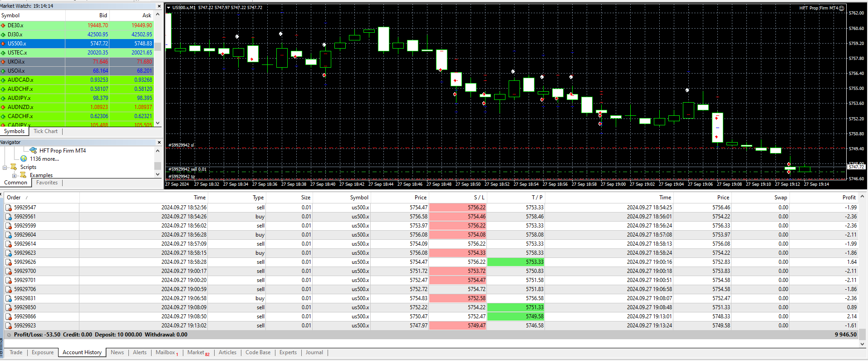The width and height of the screenshot is (868, 361).
Task: Click the CADCHF.x symbol arrow icon
Action: [x=3, y=116]
